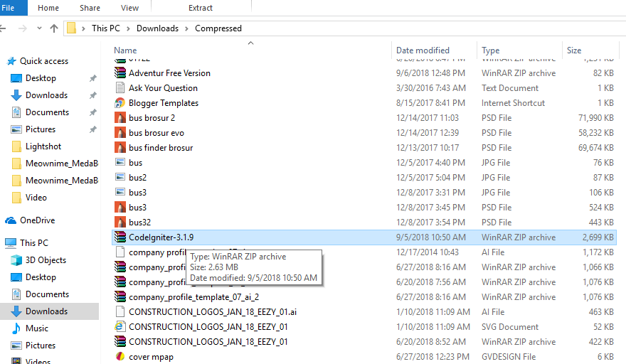Click the folder icon in address bar
This screenshot has width=626, height=364.
71,28
